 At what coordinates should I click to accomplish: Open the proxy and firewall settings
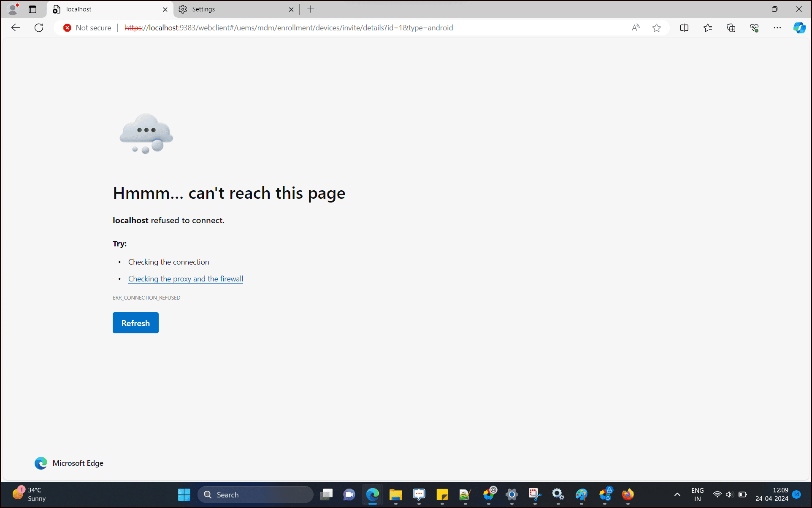coord(186,278)
